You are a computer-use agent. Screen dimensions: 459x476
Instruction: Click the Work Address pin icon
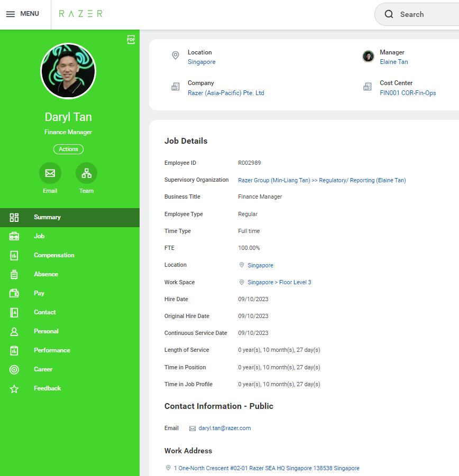pyautogui.click(x=168, y=468)
